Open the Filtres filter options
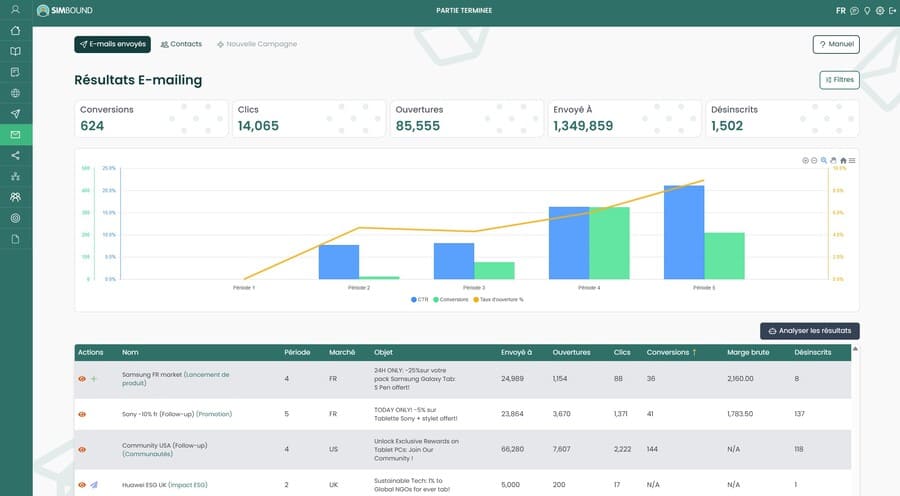 [x=839, y=80]
